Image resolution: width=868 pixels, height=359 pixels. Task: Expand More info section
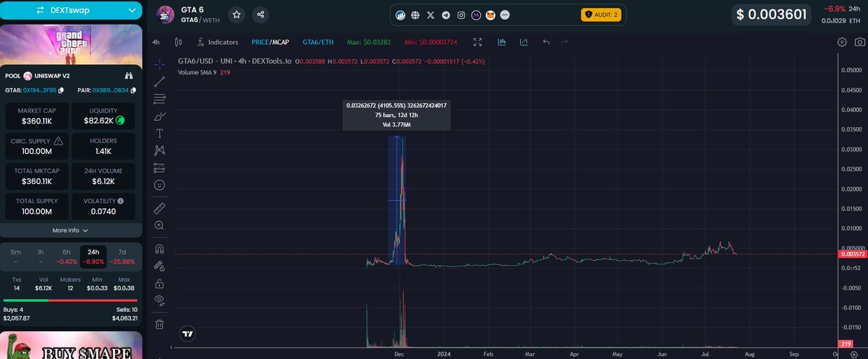point(71,230)
